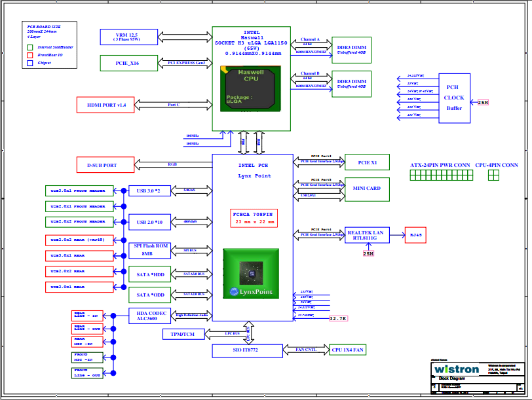532x400 pixels.
Task: Click the Port C HDMI bus arrow
Action: click(x=174, y=105)
